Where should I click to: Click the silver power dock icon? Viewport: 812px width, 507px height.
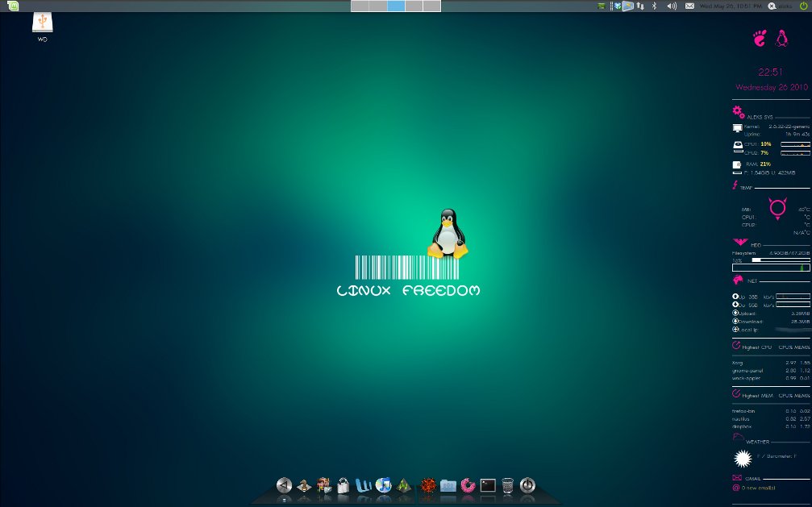tap(527, 485)
